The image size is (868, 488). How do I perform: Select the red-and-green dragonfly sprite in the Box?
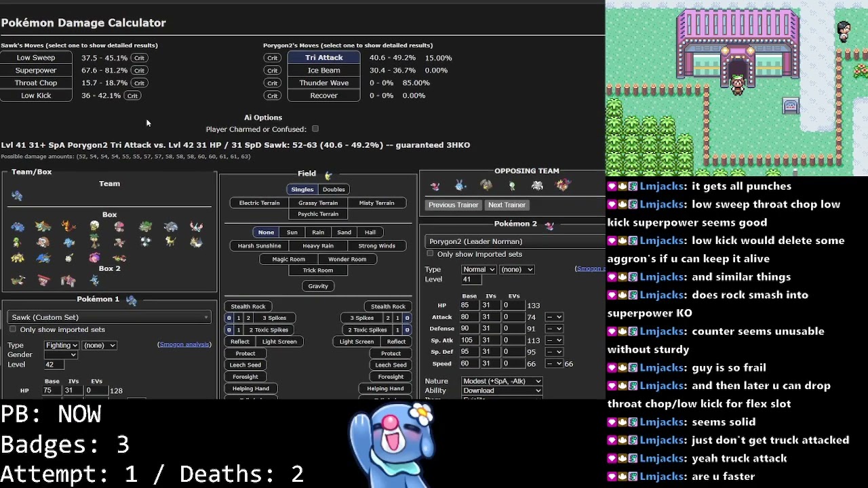[119, 258]
